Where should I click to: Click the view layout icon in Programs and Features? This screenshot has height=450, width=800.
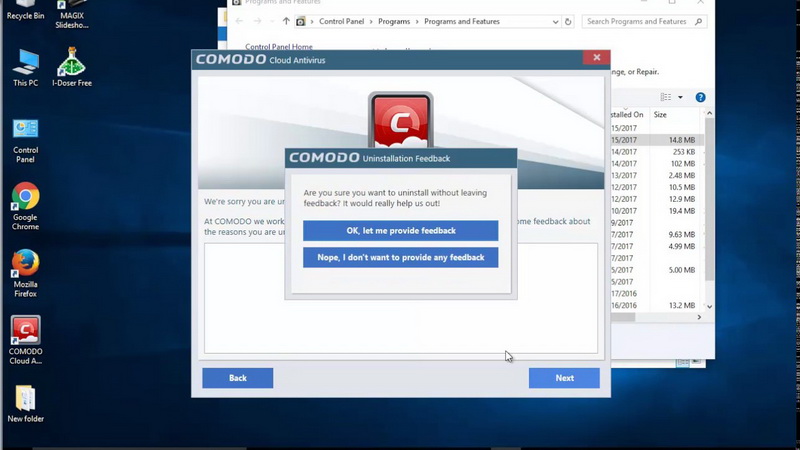tap(666, 97)
